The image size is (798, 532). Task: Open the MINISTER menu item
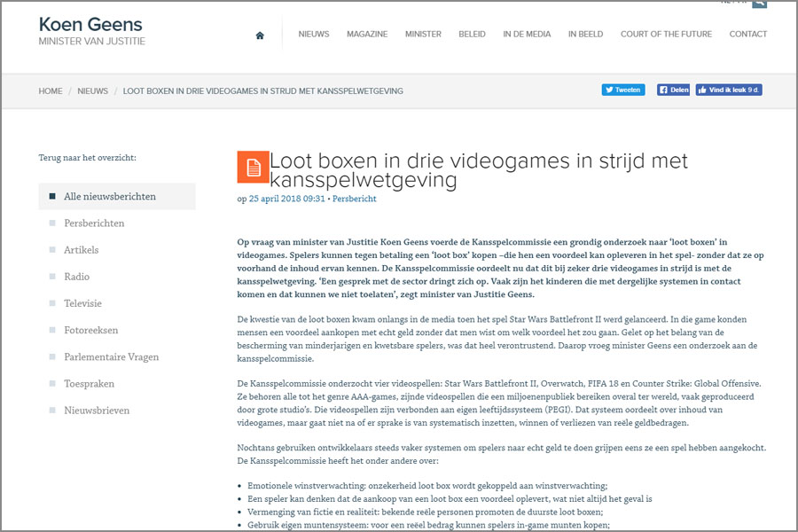tap(423, 34)
